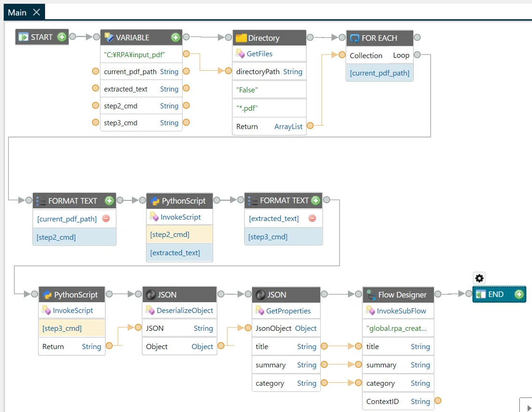532x412 pixels.
Task: Remove [extracted_text] with red minus
Action: [312, 218]
